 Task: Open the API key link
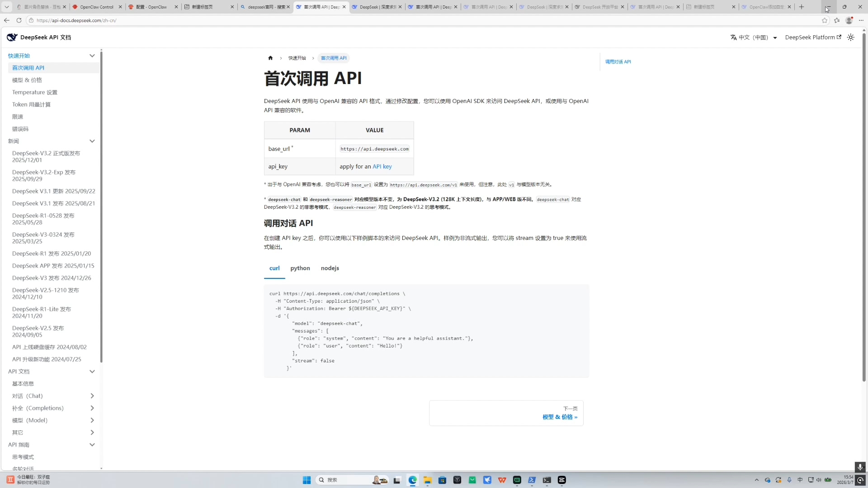(382, 166)
